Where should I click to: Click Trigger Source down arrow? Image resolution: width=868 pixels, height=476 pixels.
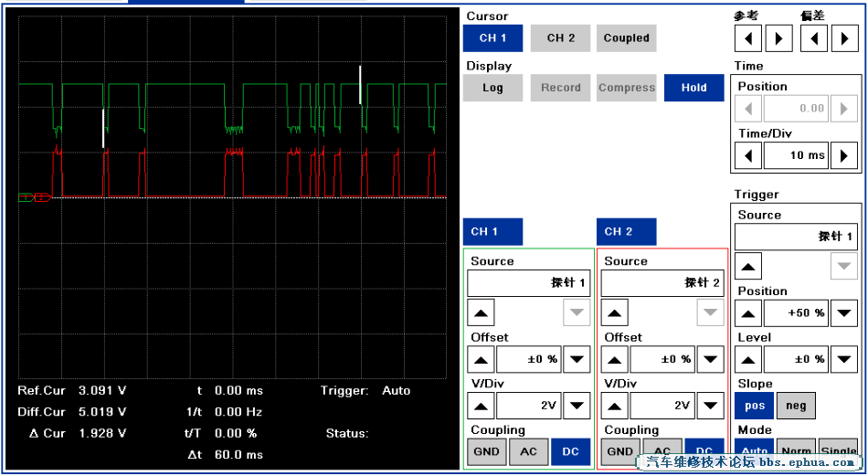point(844,266)
